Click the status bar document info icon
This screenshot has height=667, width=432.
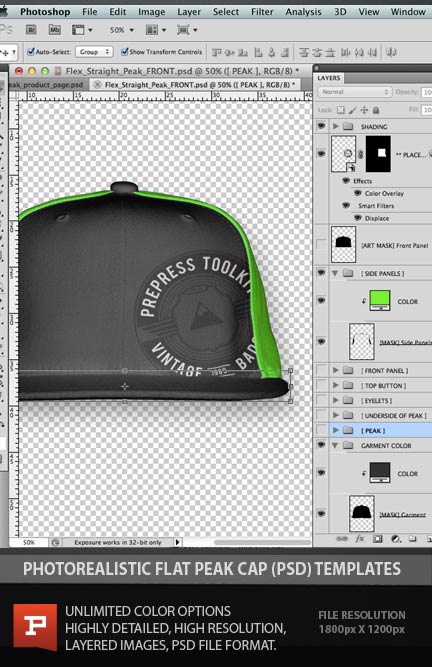(55, 542)
